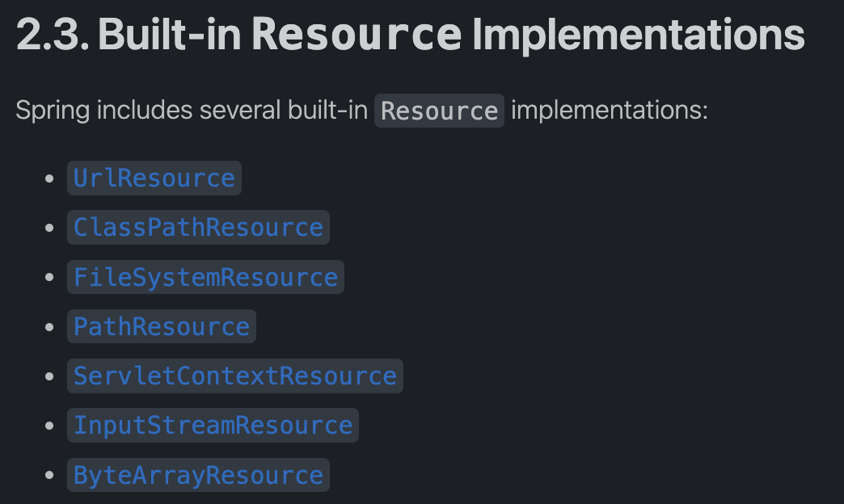Click the inline Resource code badge in the paragraph
This screenshot has height=504, width=844.
click(x=439, y=111)
